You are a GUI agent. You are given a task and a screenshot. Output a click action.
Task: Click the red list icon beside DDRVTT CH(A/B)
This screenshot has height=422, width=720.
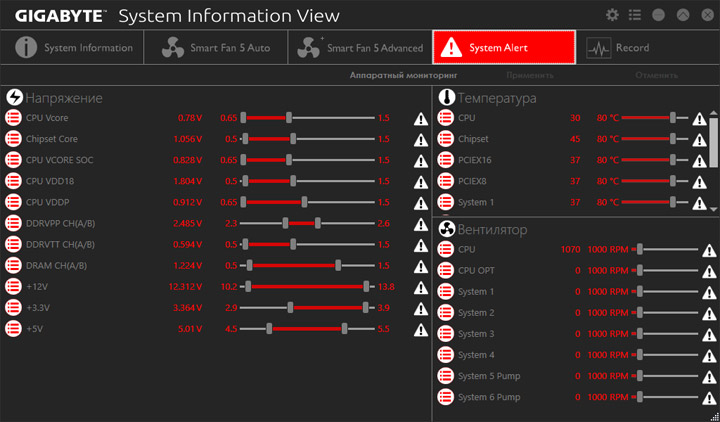tap(13, 245)
